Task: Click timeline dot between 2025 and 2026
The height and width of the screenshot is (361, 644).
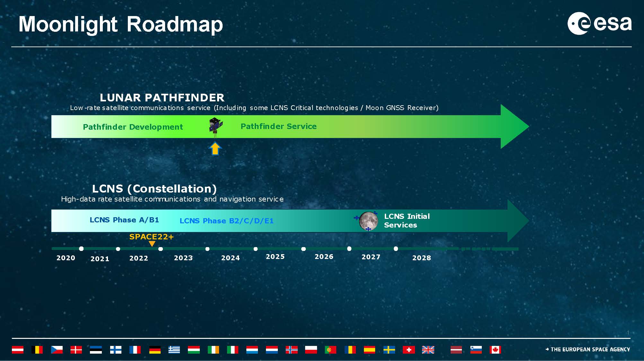Action: point(304,249)
